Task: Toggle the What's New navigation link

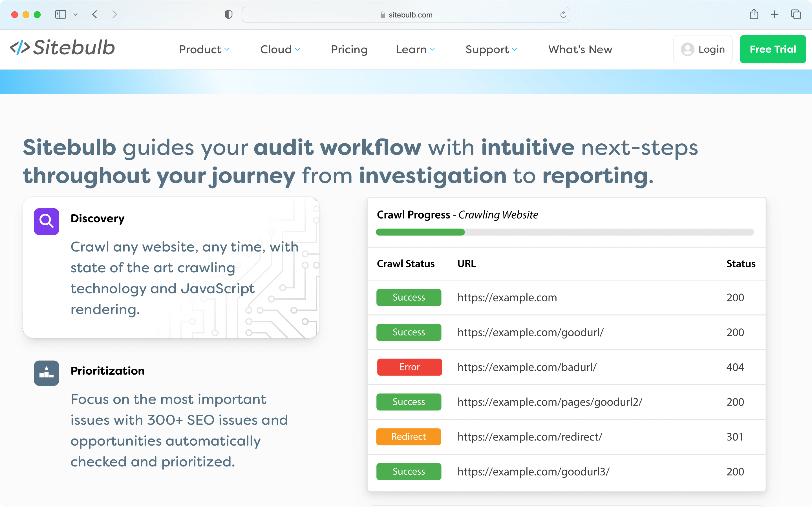Action: (x=581, y=49)
